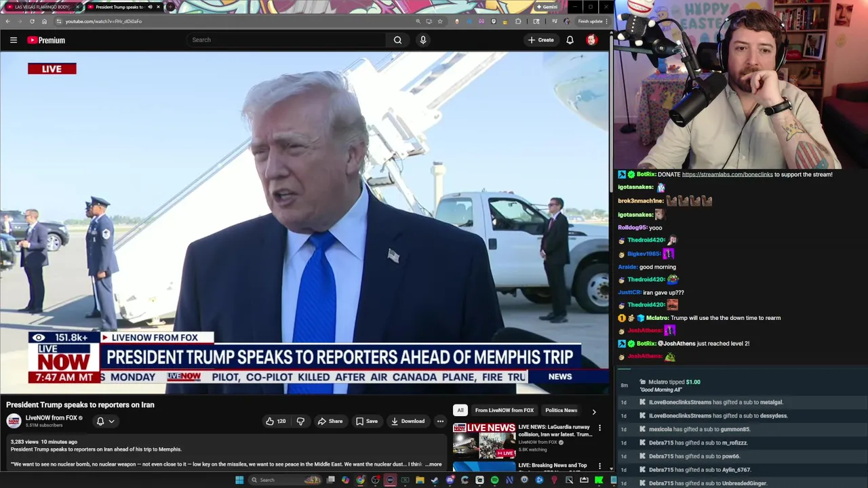Mute audio on President Trump tab
Viewport: 868px width, 488px height.
click(x=150, y=7)
